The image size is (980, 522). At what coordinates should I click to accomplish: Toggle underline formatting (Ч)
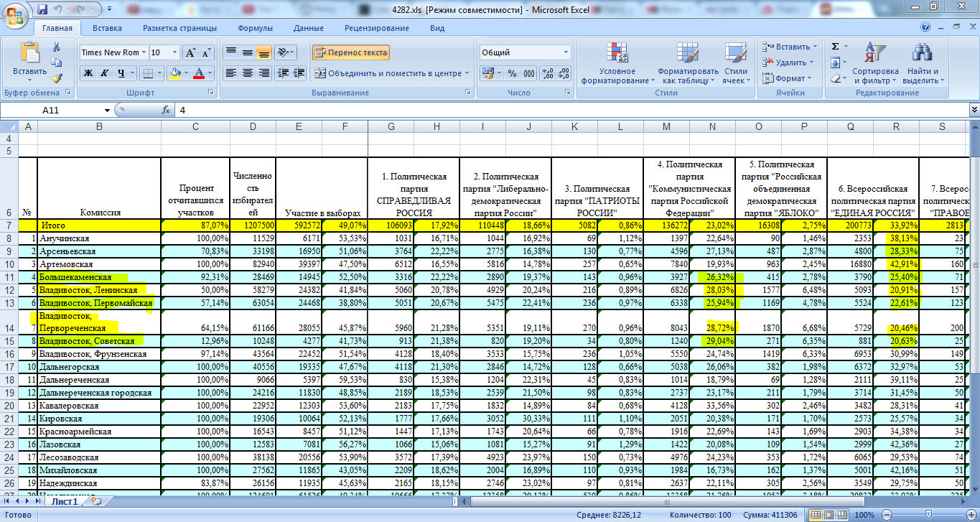121,73
